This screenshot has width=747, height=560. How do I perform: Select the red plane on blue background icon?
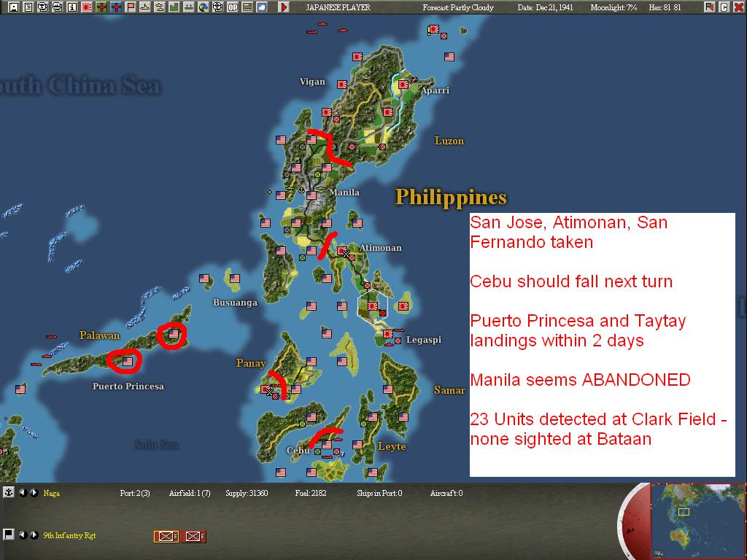click(x=116, y=7)
